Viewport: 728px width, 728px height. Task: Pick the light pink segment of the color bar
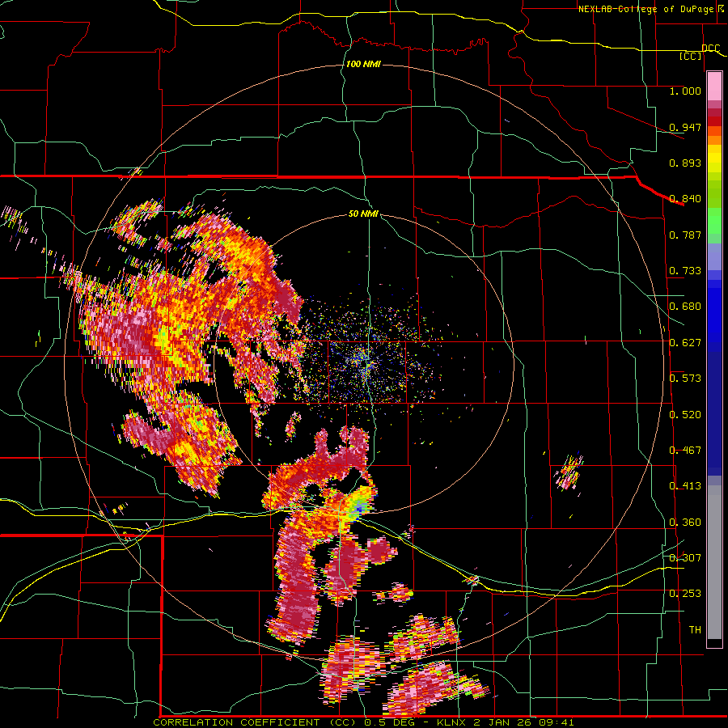[x=714, y=87]
